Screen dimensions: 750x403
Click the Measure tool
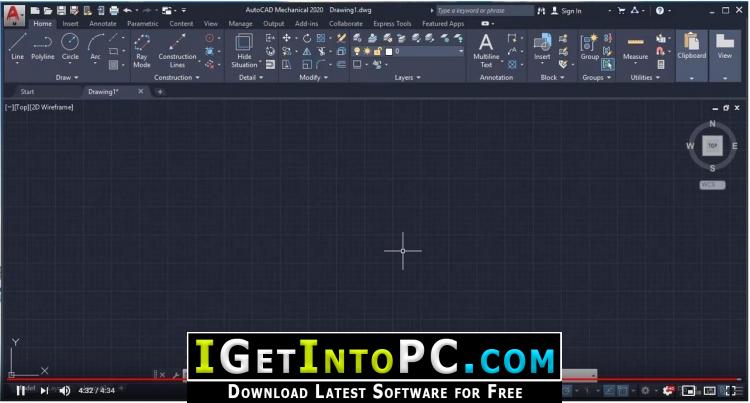[635, 48]
